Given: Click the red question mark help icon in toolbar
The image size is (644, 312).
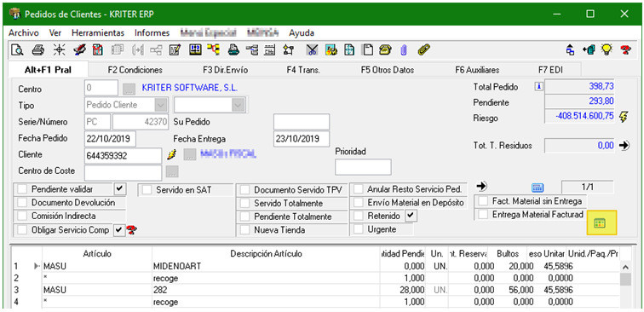Looking at the screenshot, I should pos(625,49).
